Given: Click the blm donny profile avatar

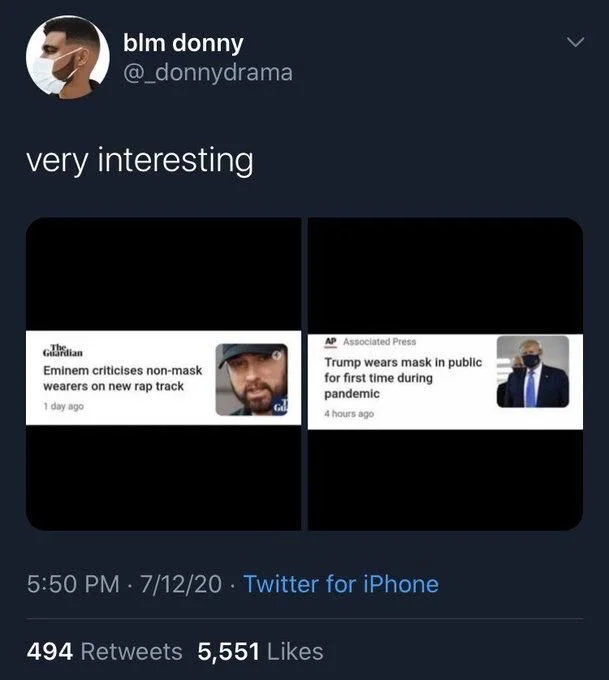Looking at the screenshot, I should click(67, 56).
